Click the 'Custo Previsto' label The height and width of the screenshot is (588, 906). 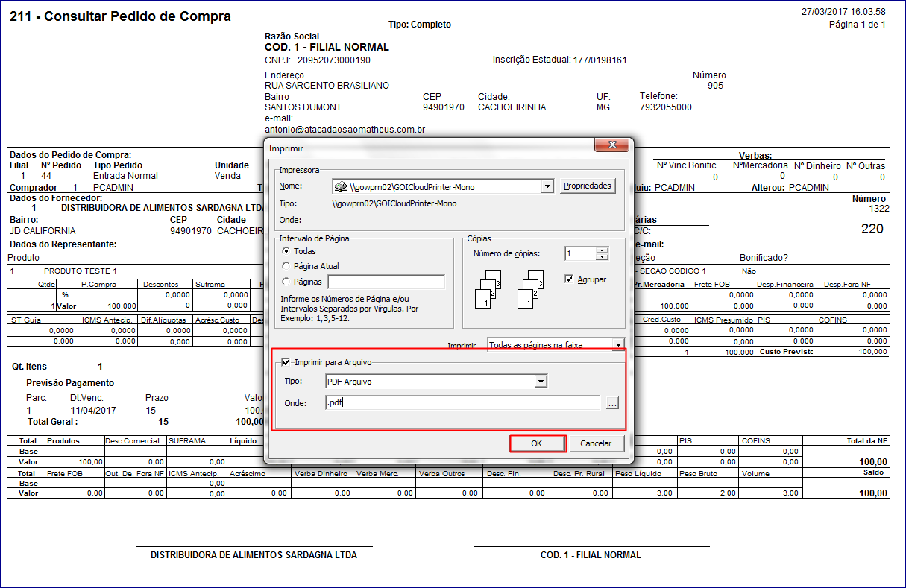point(787,351)
